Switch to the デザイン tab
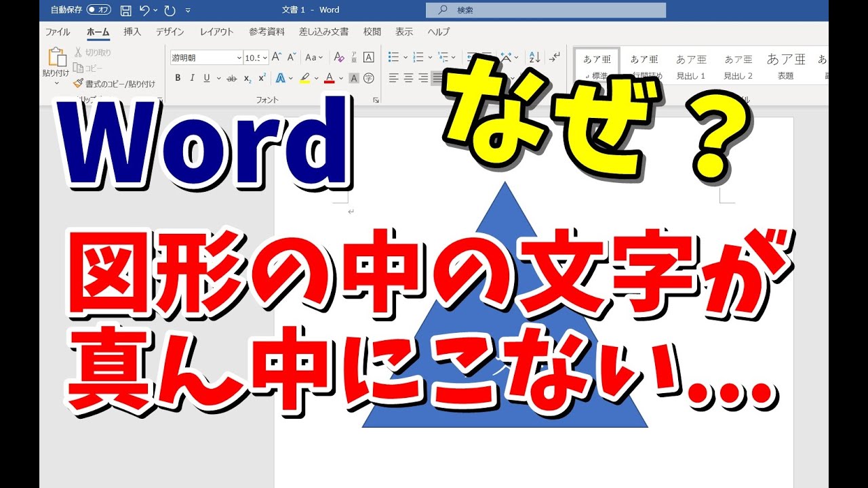The image size is (868, 488). click(x=170, y=32)
